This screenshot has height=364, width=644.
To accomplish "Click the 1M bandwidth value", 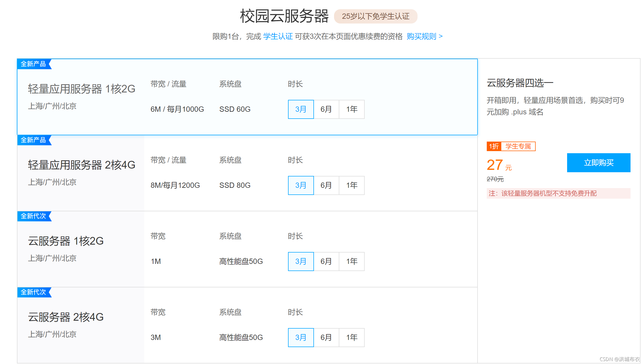I will 156,262.
